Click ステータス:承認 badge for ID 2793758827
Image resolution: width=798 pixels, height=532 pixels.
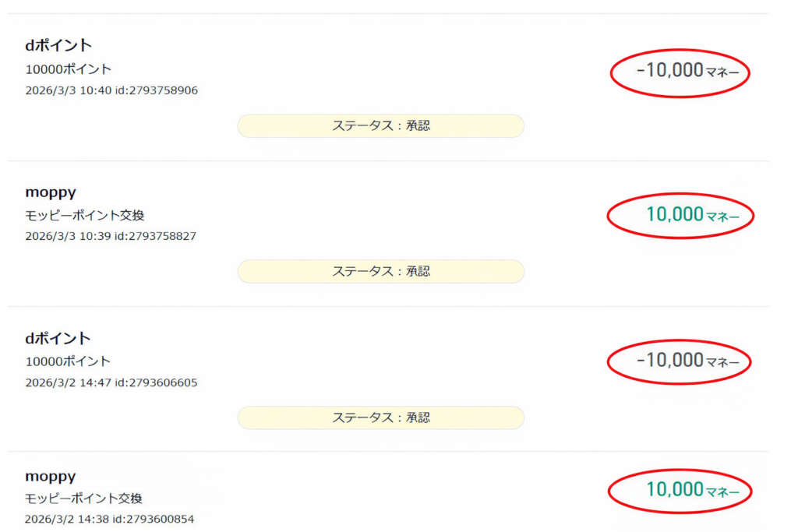pyautogui.click(x=380, y=271)
